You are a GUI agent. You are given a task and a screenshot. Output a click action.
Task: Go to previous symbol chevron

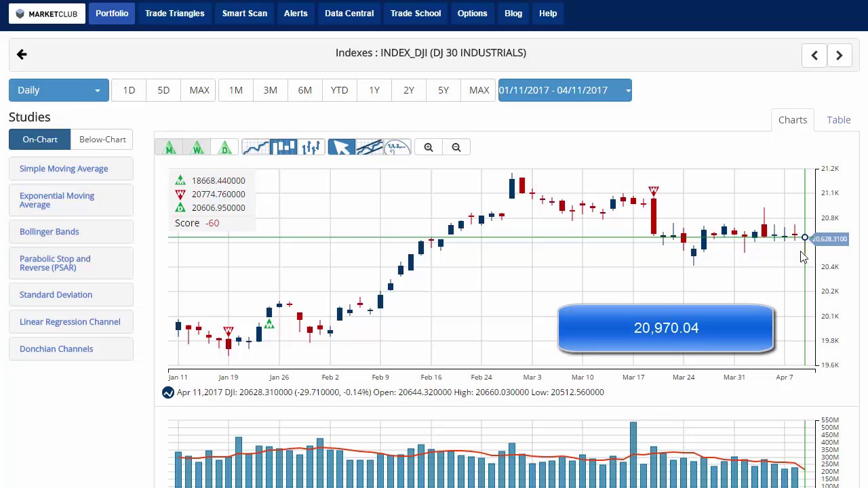click(814, 56)
